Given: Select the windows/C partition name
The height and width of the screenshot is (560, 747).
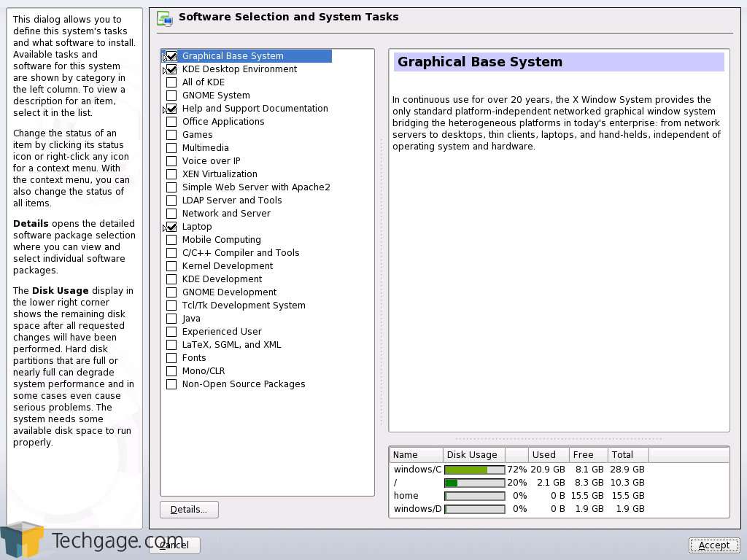Looking at the screenshot, I should [x=417, y=470].
